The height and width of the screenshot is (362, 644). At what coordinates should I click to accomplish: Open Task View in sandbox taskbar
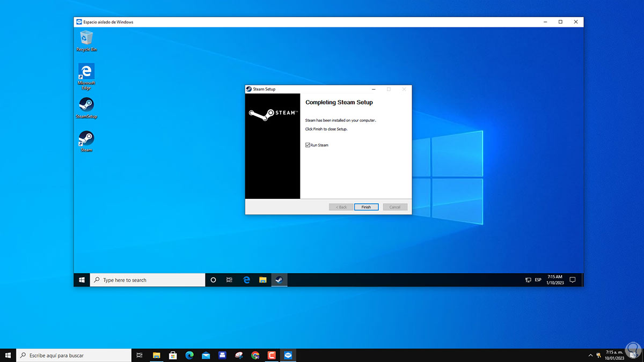click(229, 280)
